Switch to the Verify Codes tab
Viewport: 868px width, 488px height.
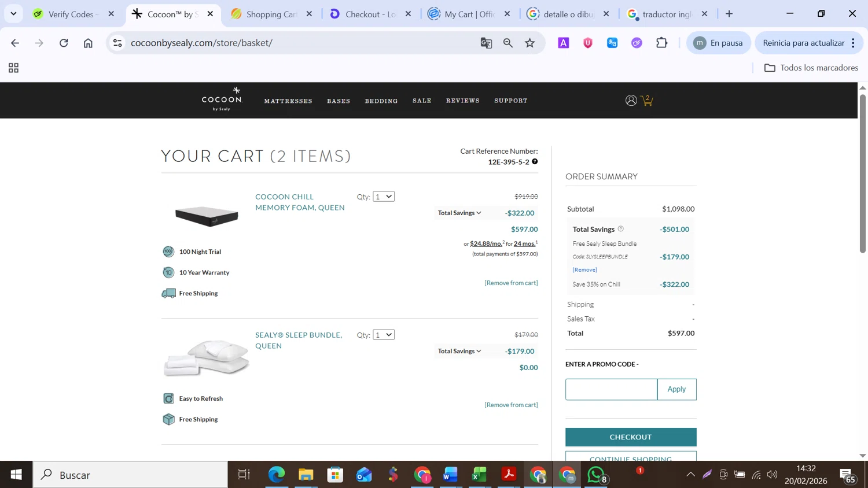click(x=74, y=14)
